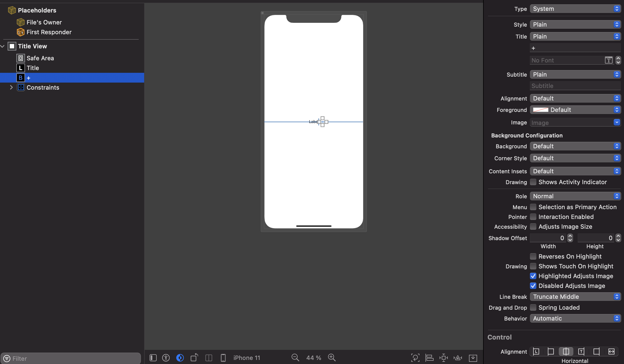This screenshot has height=364, width=624.
Task: Toggle Disabled Adjusts Image checkbox
Action: (533, 285)
